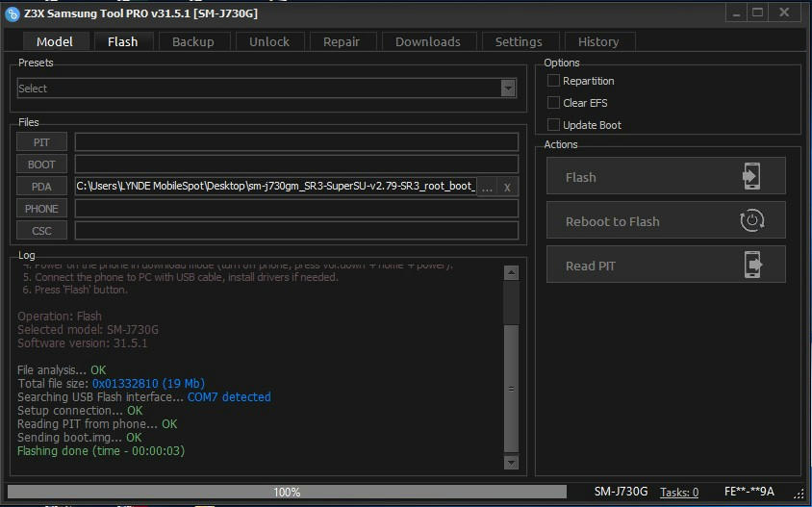Open the Backup tab
812x507 pixels.
click(193, 42)
